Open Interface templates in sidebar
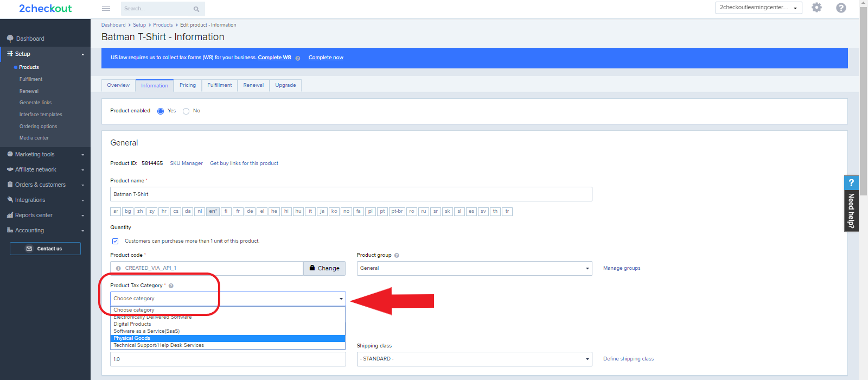 41,115
